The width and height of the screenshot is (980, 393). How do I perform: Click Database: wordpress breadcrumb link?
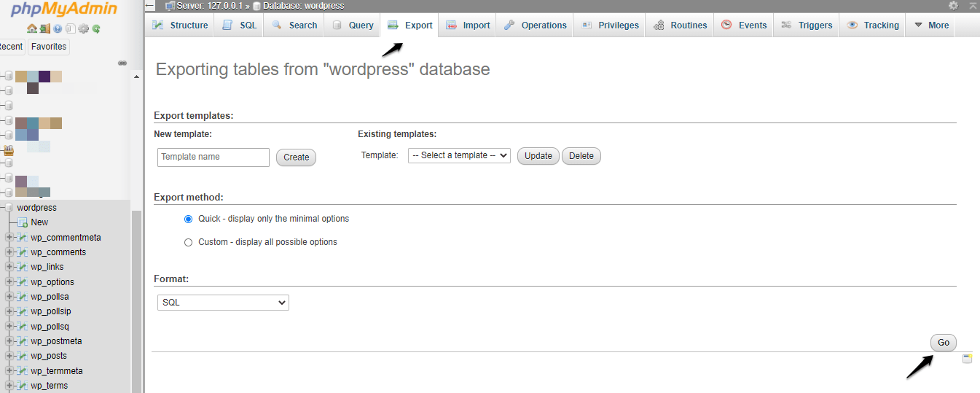click(304, 6)
